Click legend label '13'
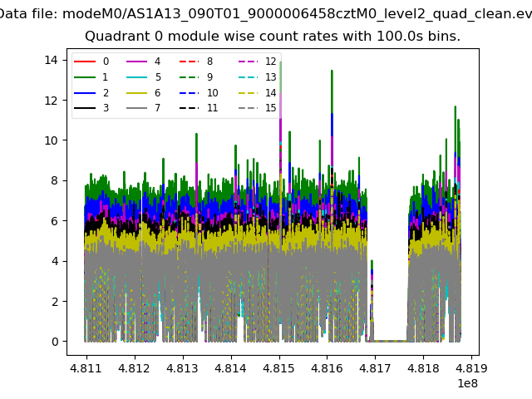 tap(271, 77)
